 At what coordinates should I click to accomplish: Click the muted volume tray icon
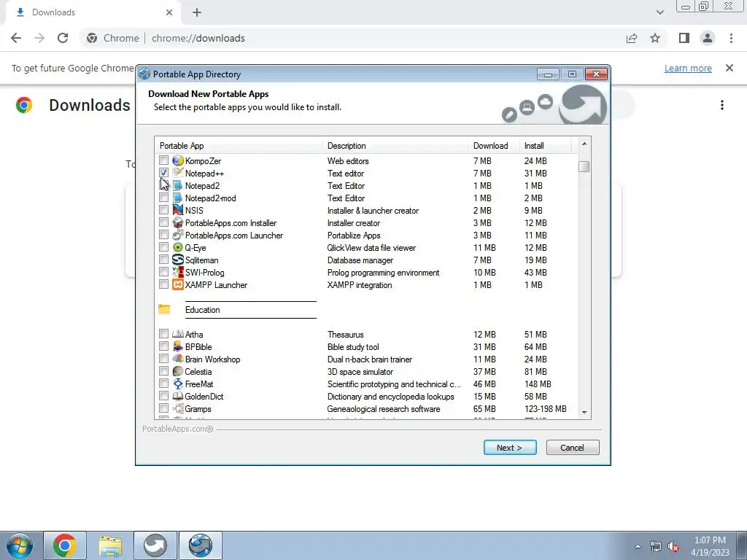tap(673, 547)
